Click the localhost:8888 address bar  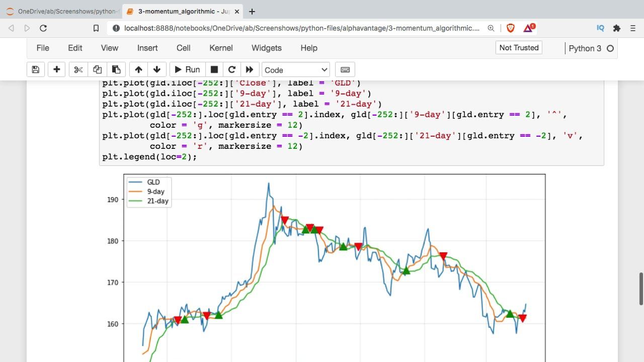(302, 28)
